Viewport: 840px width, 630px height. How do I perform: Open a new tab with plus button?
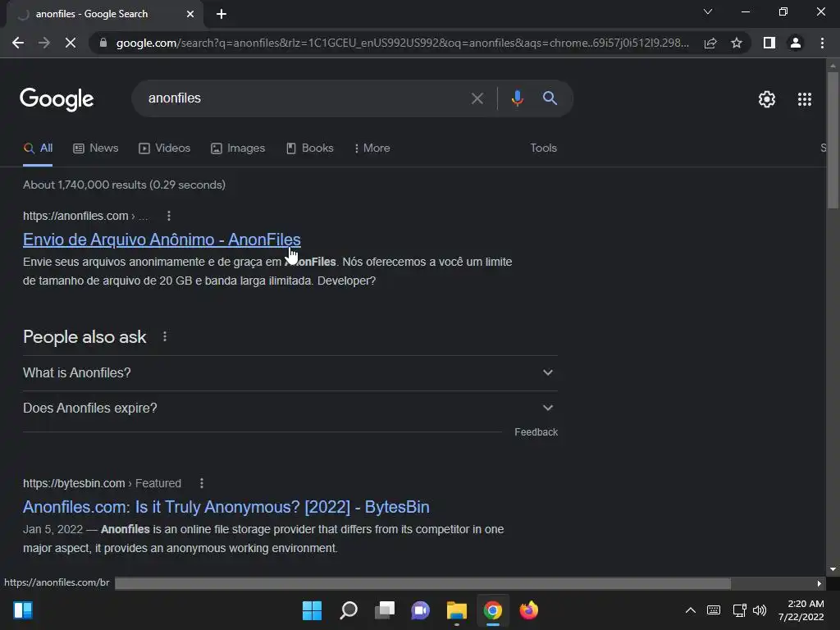(x=221, y=14)
